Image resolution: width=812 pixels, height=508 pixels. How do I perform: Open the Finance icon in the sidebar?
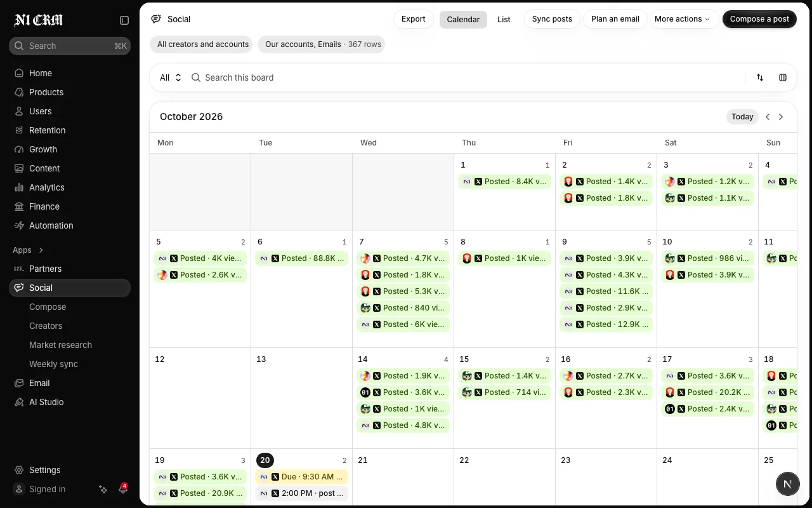click(19, 206)
